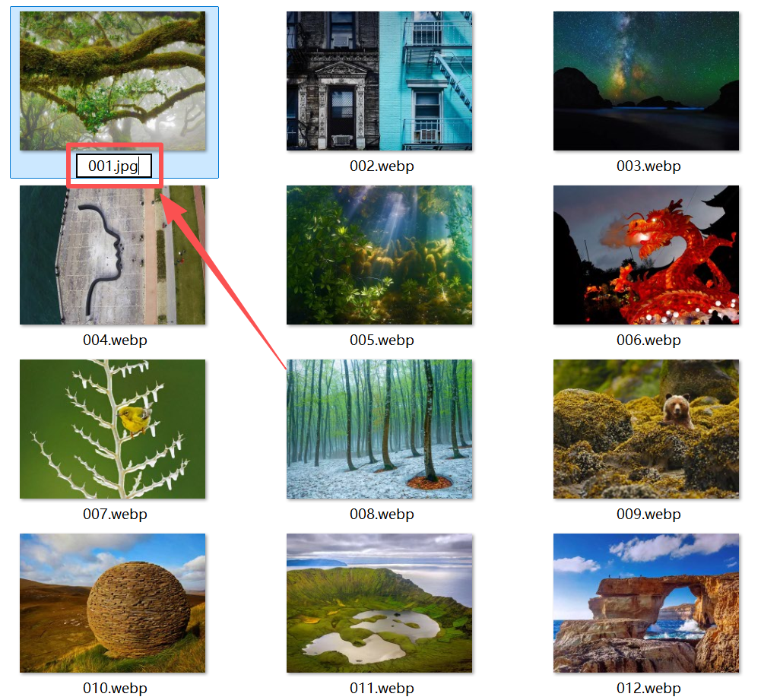Click the 002.webp file name label
The image size is (780, 700).
pos(382,166)
